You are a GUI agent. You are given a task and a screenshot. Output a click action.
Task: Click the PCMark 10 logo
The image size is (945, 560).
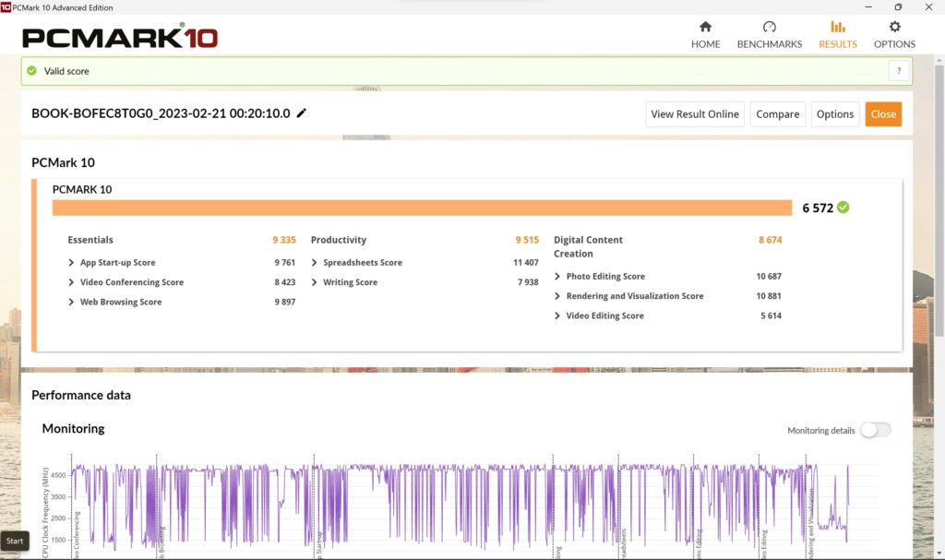point(120,38)
